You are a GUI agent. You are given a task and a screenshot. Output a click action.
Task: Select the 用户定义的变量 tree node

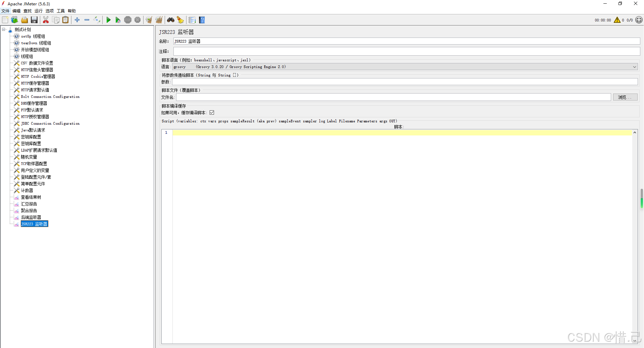tap(35, 170)
